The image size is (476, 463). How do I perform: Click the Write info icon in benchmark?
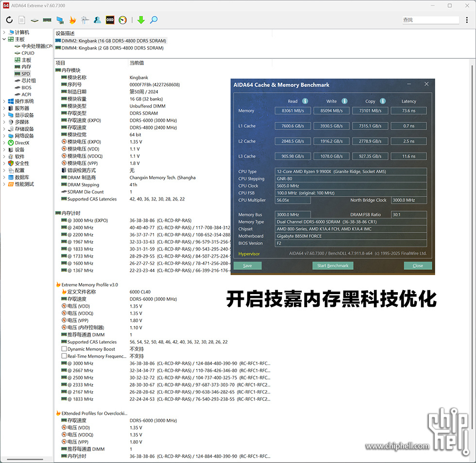click(x=344, y=101)
